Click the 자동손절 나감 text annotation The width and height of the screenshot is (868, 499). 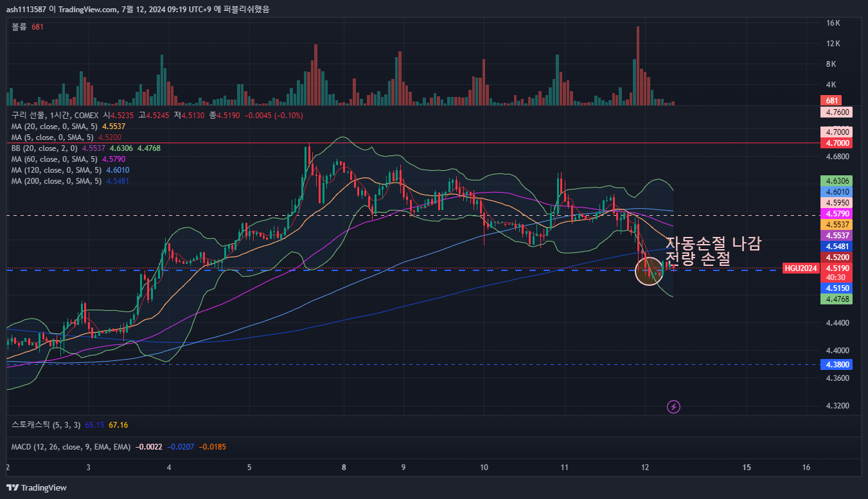click(713, 244)
